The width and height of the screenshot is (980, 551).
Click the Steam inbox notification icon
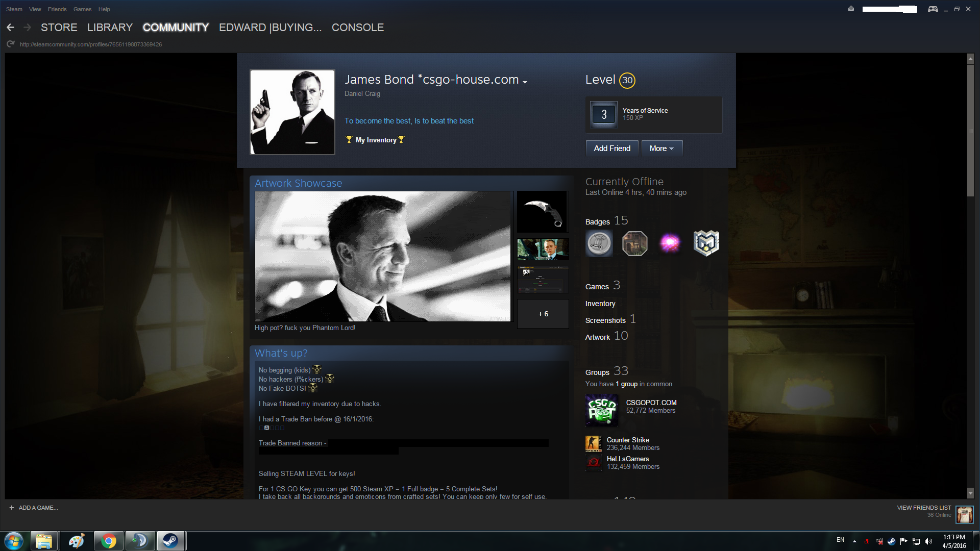coord(851,9)
